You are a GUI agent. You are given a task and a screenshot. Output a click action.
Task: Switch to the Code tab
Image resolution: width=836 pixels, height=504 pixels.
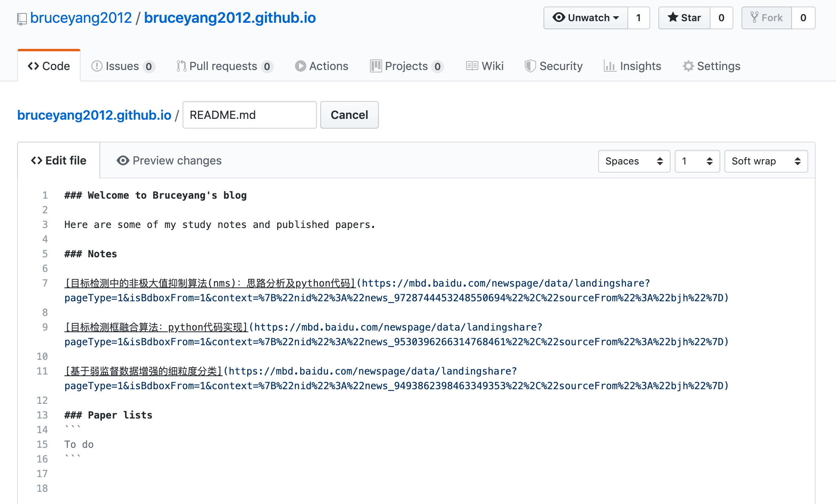pyautogui.click(x=49, y=66)
